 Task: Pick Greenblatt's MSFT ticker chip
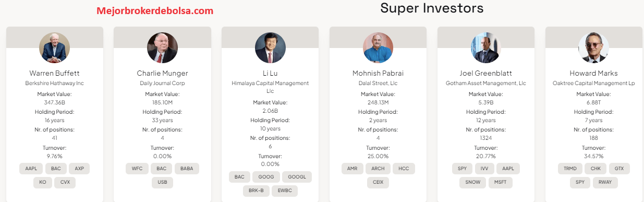point(501,182)
